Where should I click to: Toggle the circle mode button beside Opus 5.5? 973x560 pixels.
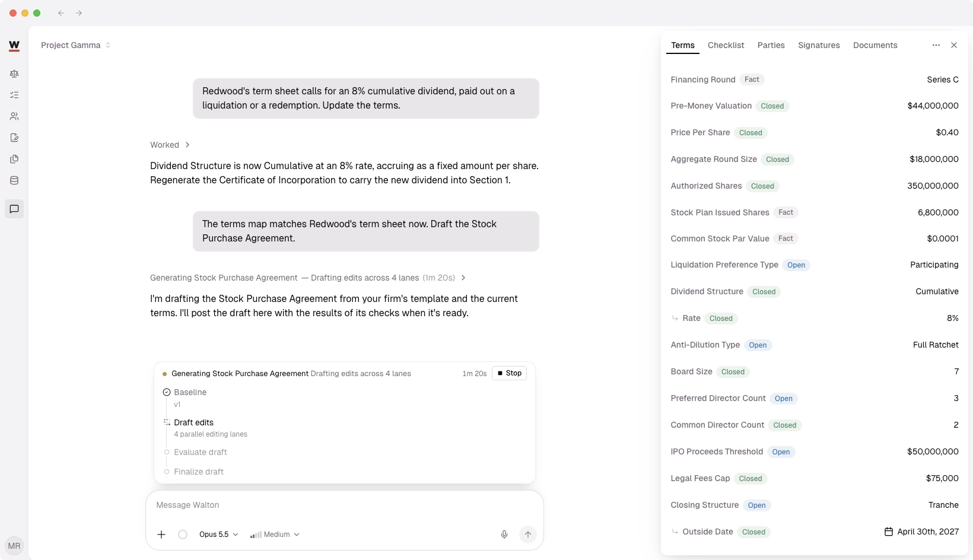pyautogui.click(x=183, y=534)
